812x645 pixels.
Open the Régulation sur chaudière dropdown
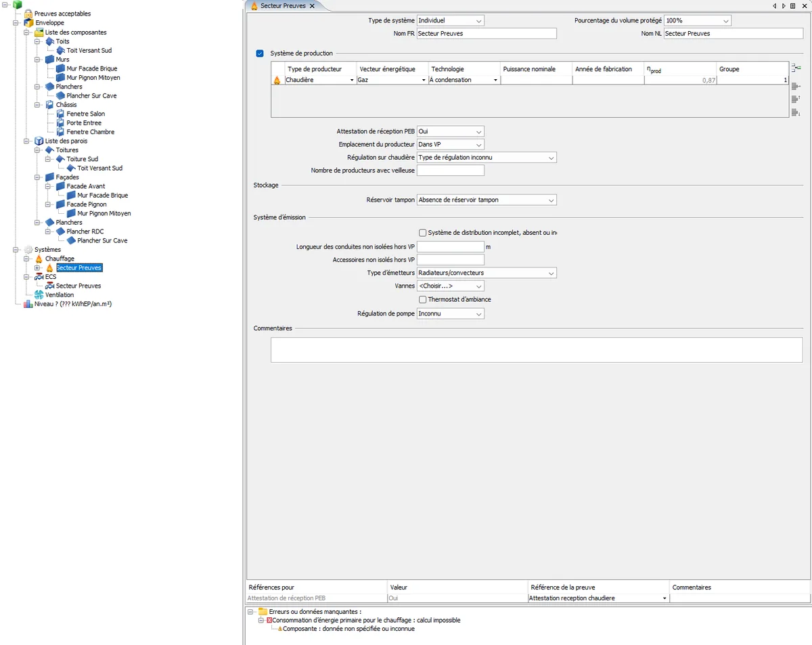tap(487, 158)
